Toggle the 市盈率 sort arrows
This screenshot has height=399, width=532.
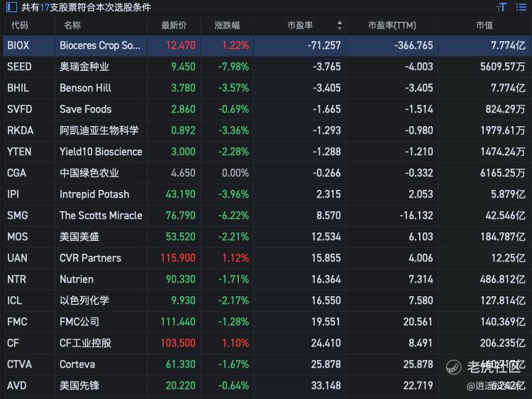pyautogui.click(x=340, y=26)
